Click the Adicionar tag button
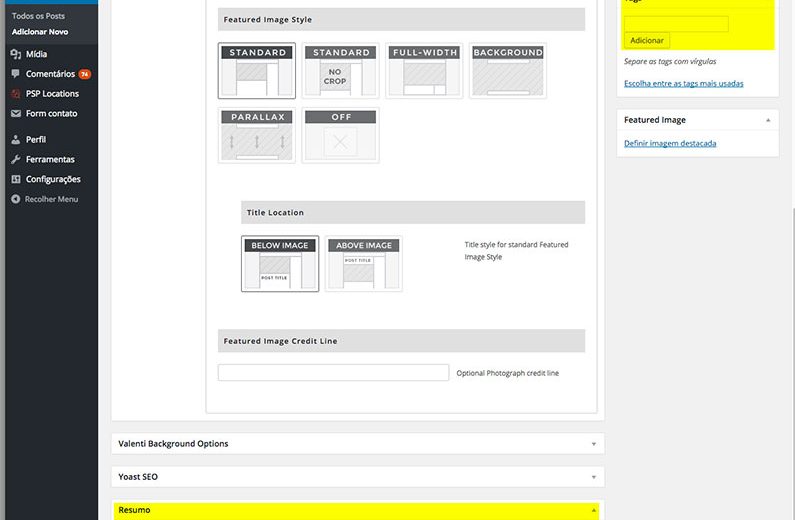Screen dimensions: 795x520 tap(647, 40)
